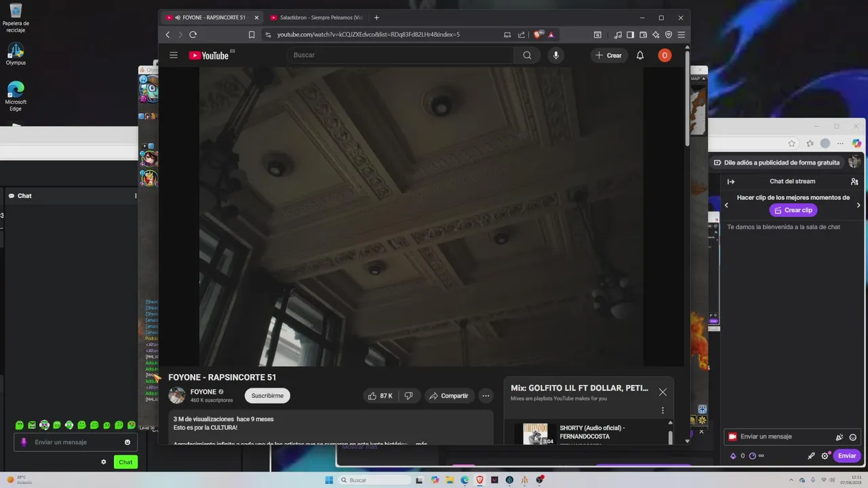The image size is (868, 488).
Task: Click the Crear button on YouTube
Action: 608,55
